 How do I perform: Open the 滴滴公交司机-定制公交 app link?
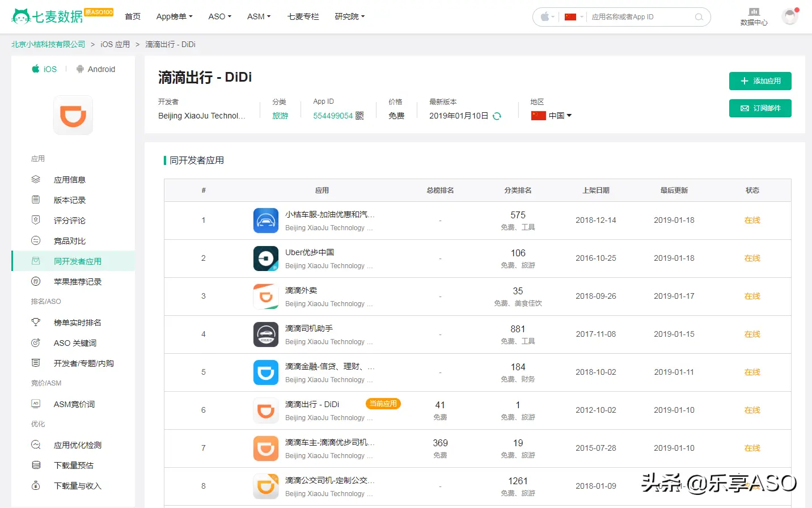(x=330, y=480)
